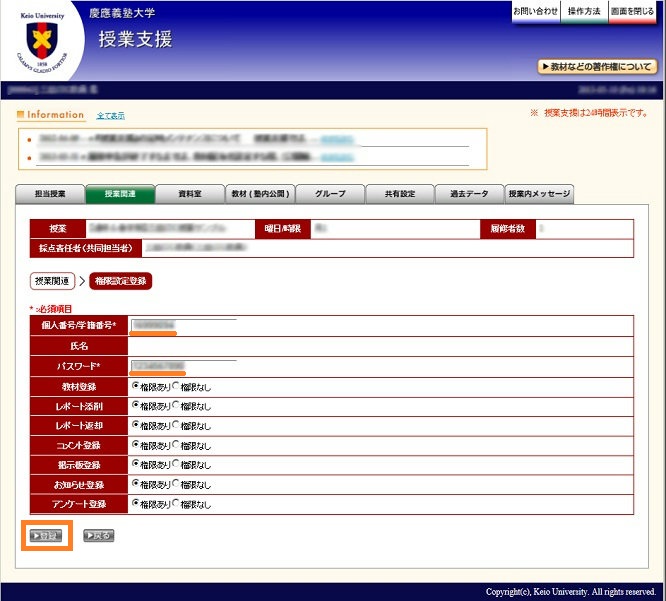The width and height of the screenshot is (666, 601).
Task: Switch to the 担当授業 tab
Action: [50, 194]
